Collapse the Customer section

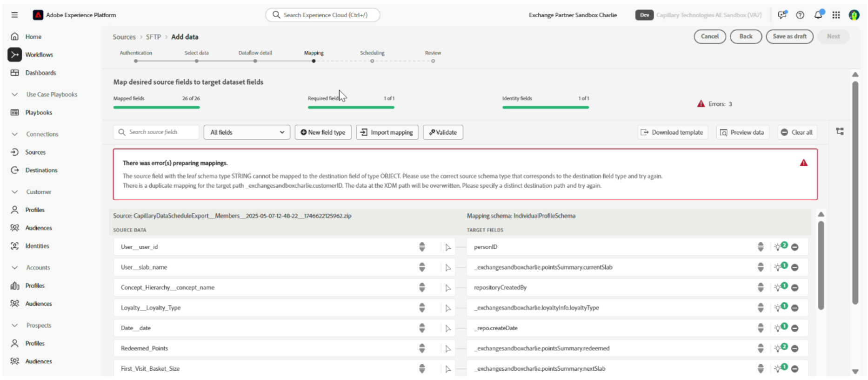(14, 192)
